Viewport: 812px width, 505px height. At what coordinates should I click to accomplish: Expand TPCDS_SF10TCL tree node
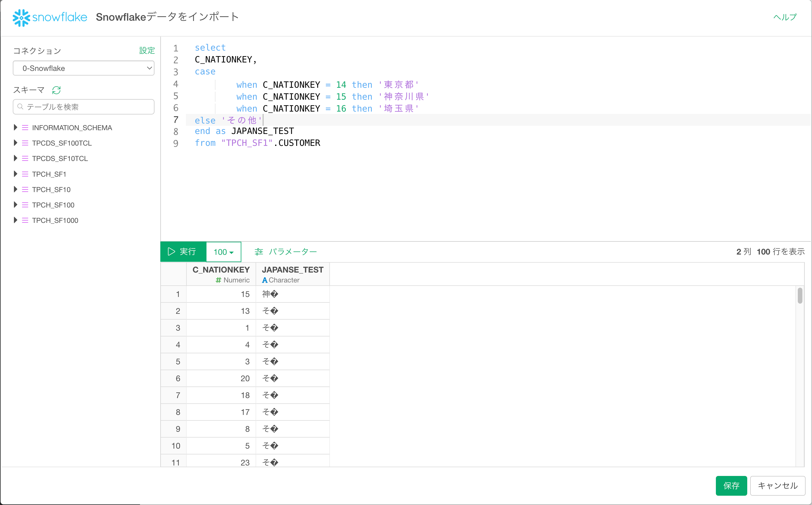click(15, 158)
